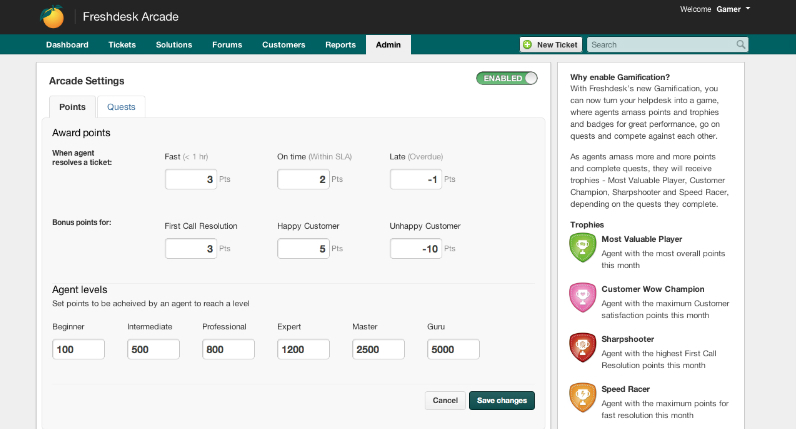Viewport: 796px width, 429px height.
Task: Click the Sharpshooter trophy badge
Action: click(582, 347)
